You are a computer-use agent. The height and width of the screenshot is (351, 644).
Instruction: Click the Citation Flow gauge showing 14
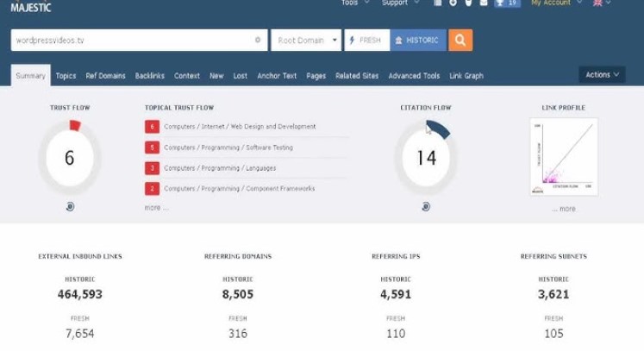426,158
